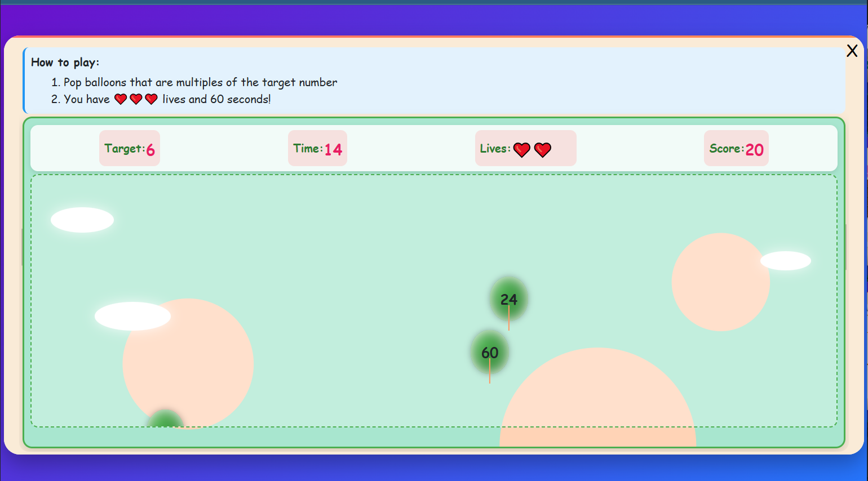The width and height of the screenshot is (868, 481).
Task: Click the balloon rising at the bottom edge
Action: click(x=165, y=421)
